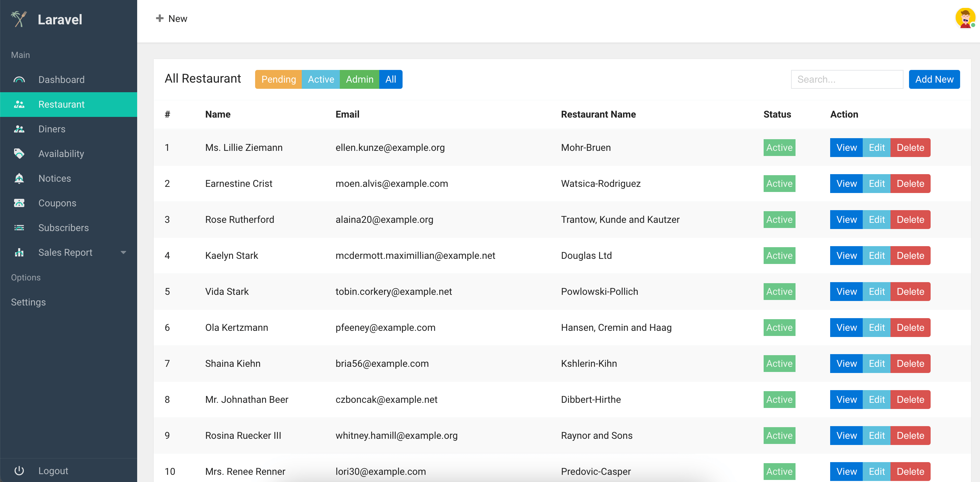Open the user avatar at top right

pos(965,18)
